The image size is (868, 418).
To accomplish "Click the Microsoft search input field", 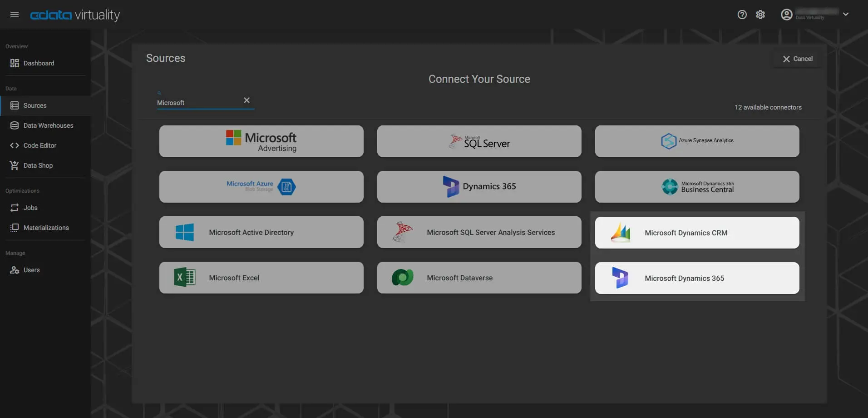I will point(197,103).
